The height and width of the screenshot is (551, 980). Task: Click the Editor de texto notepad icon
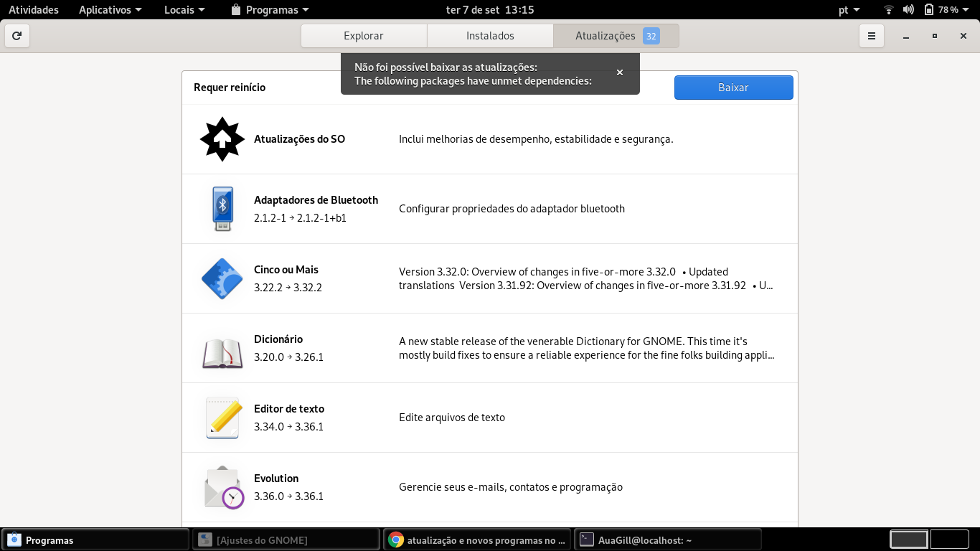[222, 418]
